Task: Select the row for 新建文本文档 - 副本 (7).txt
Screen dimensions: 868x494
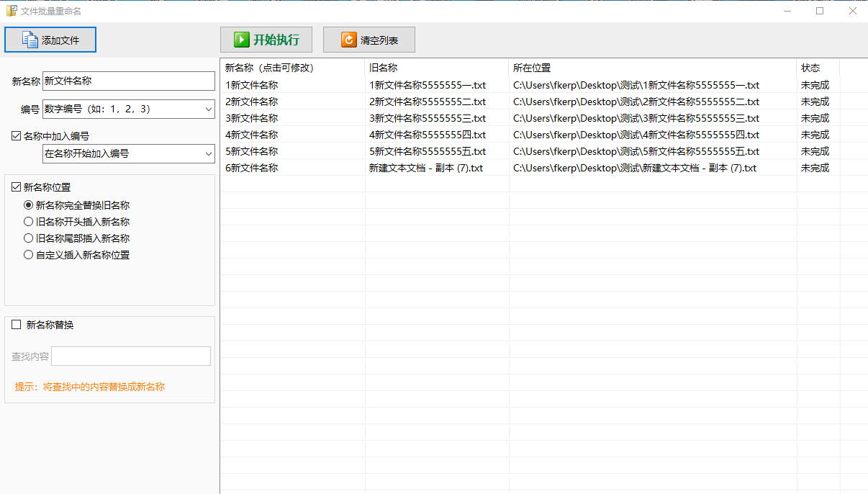Action: (x=426, y=168)
